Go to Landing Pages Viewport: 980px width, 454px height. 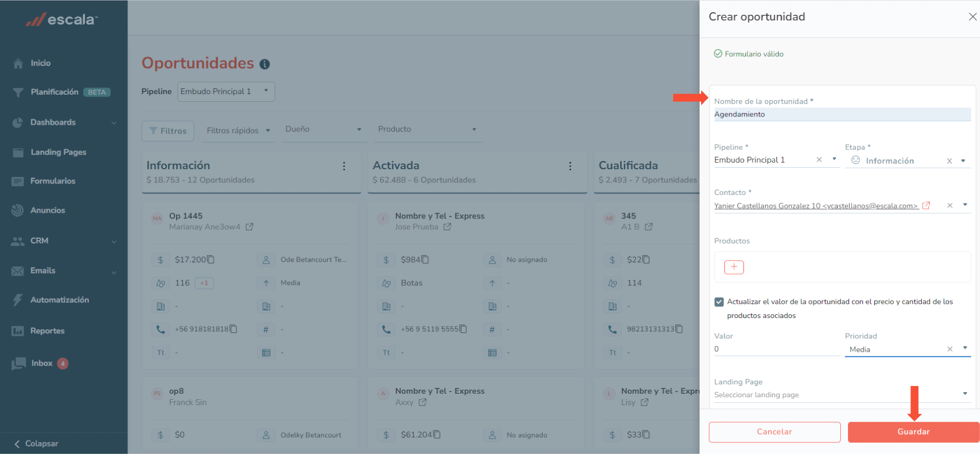pos(58,152)
